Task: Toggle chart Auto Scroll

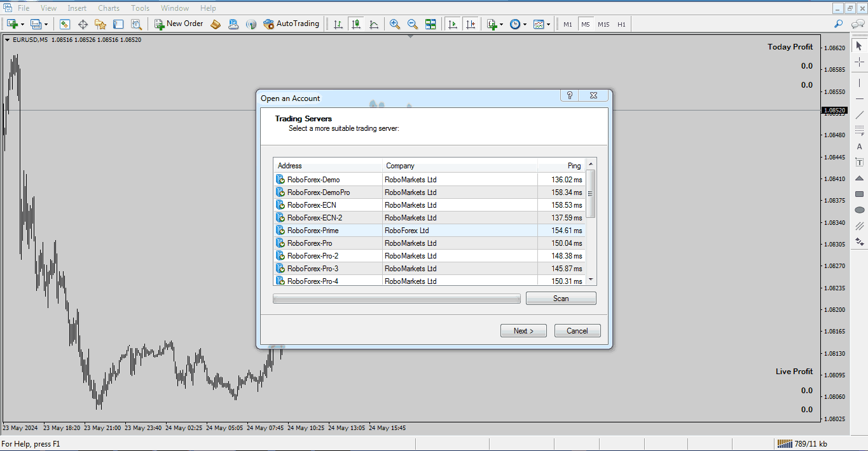Action: point(453,24)
